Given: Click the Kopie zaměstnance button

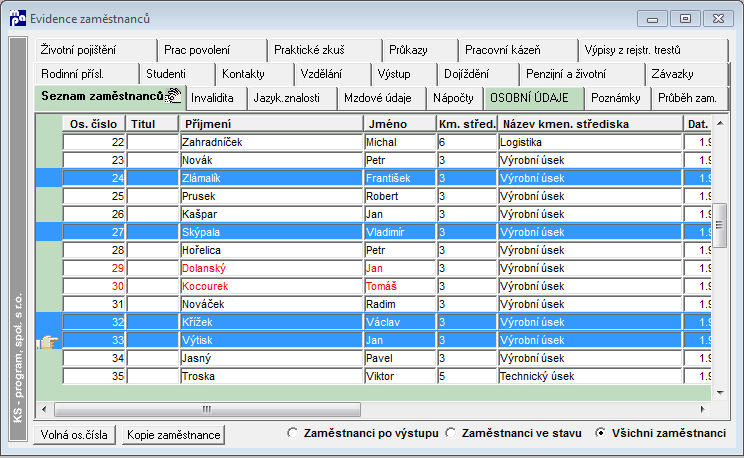Looking at the screenshot, I should coord(173,435).
